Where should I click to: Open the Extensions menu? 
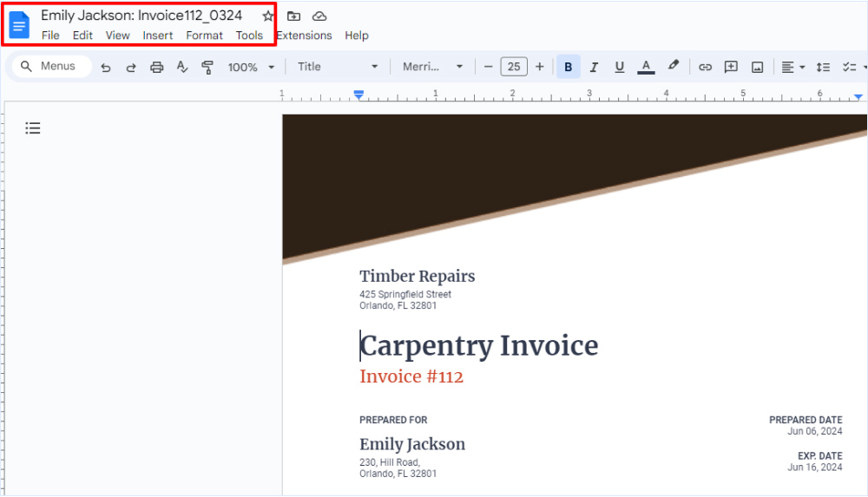click(x=304, y=36)
